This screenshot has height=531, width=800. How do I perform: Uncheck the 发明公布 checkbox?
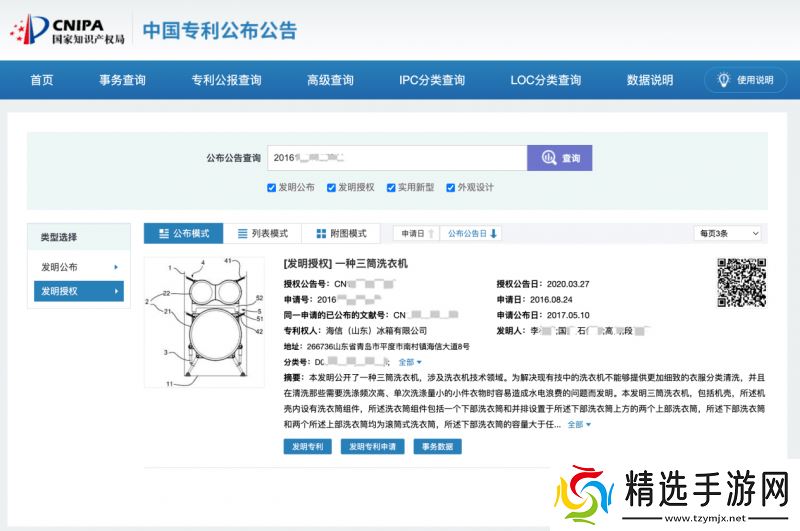click(272, 187)
